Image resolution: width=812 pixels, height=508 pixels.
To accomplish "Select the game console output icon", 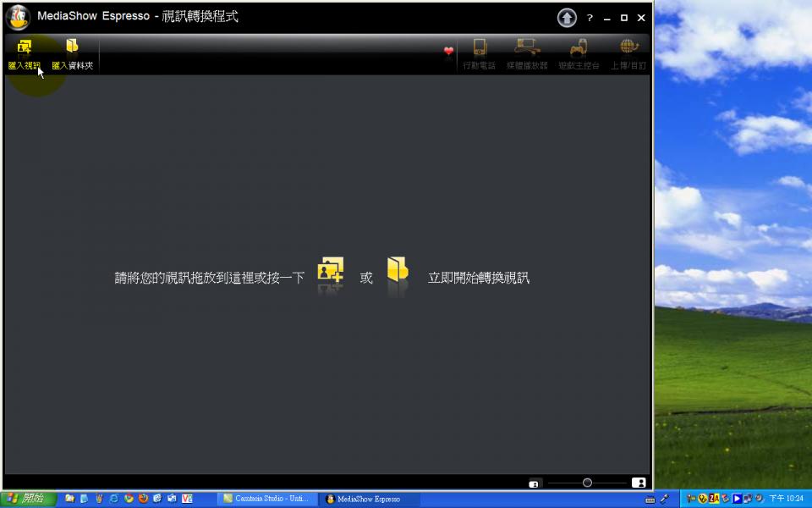I will point(579,47).
